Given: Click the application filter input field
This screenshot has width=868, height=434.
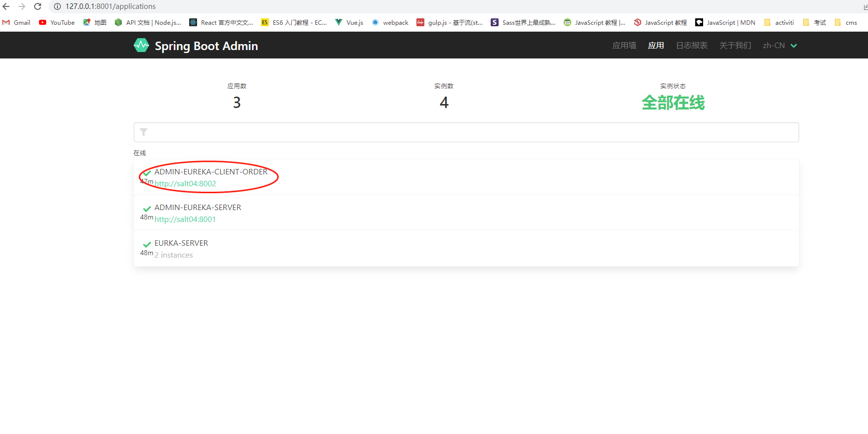Looking at the screenshot, I should (465, 132).
